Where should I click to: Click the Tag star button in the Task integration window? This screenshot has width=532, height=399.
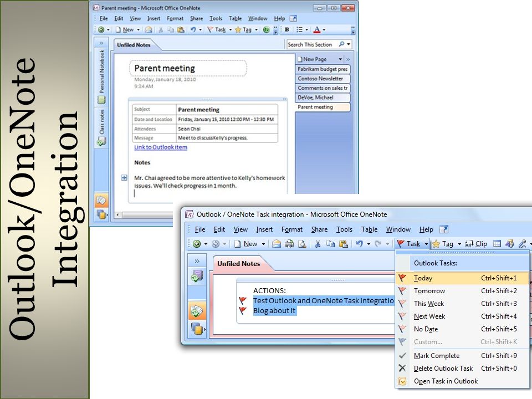[443, 244]
